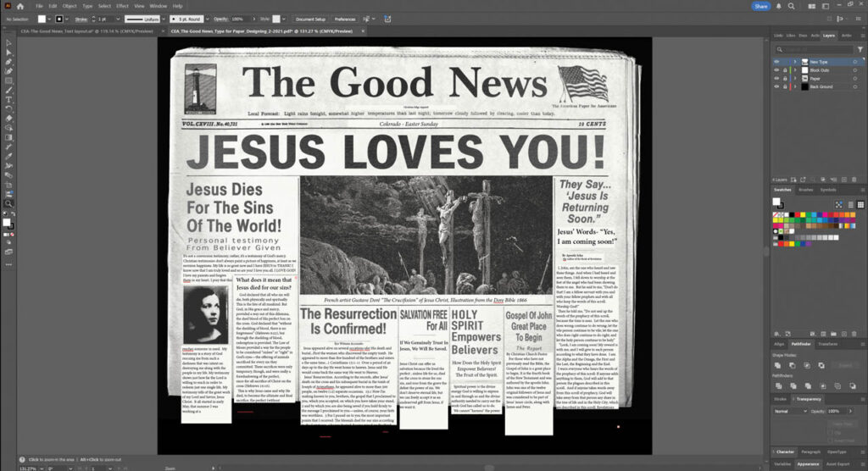
Task: Apply Divide pathfinder
Action: pos(778,385)
